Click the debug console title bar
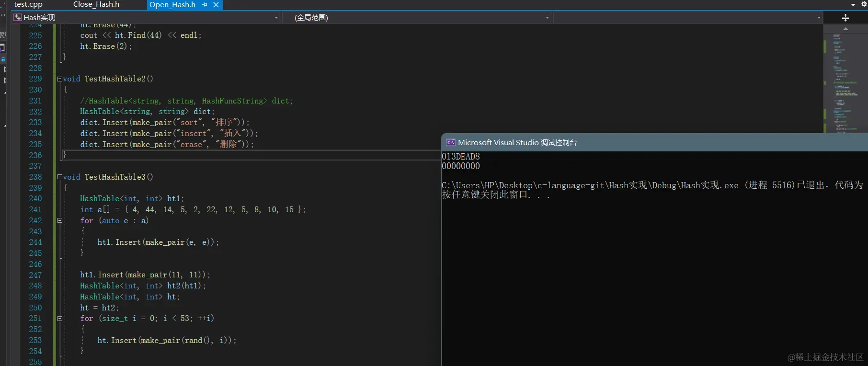The height and width of the screenshot is (366, 868). tap(654, 143)
